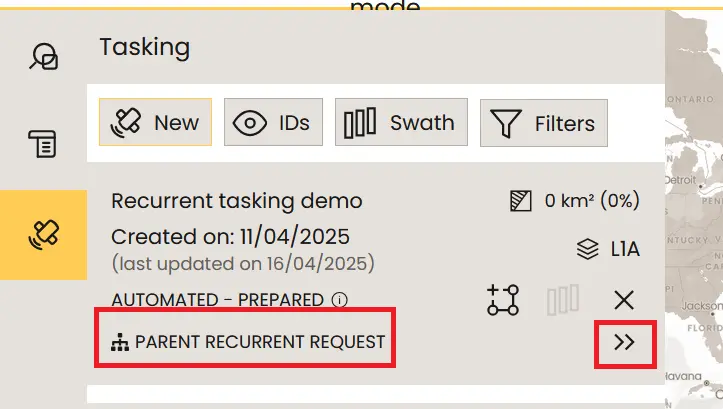Toggle the Swath display button

click(400, 123)
